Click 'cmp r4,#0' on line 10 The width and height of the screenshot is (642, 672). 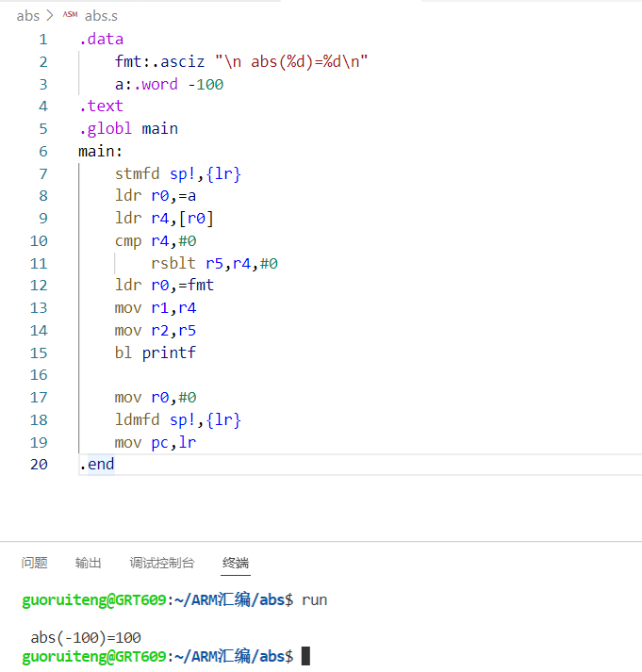tap(156, 241)
